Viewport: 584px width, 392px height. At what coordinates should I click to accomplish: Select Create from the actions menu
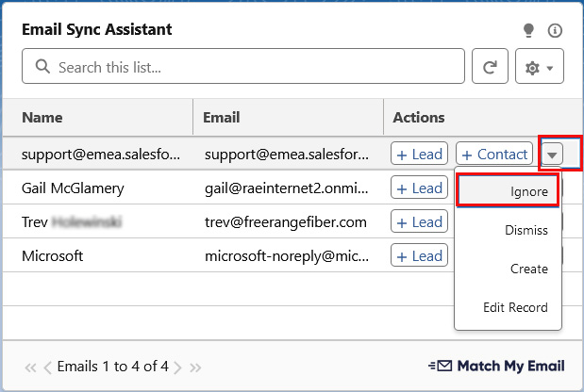click(x=509, y=269)
